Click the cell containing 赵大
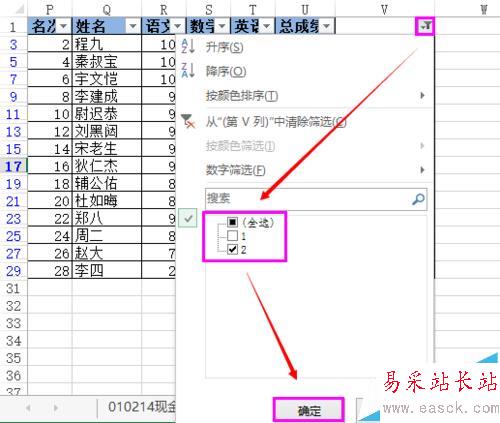The width and height of the screenshot is (500, 423). click(x=107, y=253)
